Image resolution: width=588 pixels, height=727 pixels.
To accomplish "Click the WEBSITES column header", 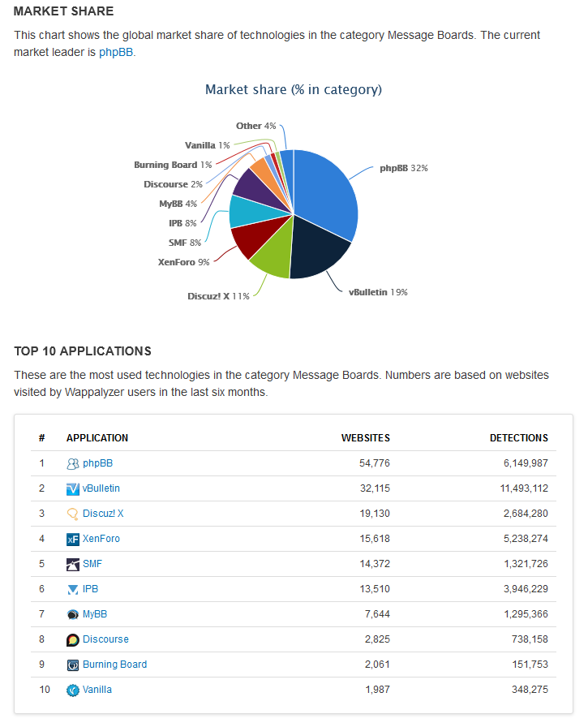I will (365, 438).
